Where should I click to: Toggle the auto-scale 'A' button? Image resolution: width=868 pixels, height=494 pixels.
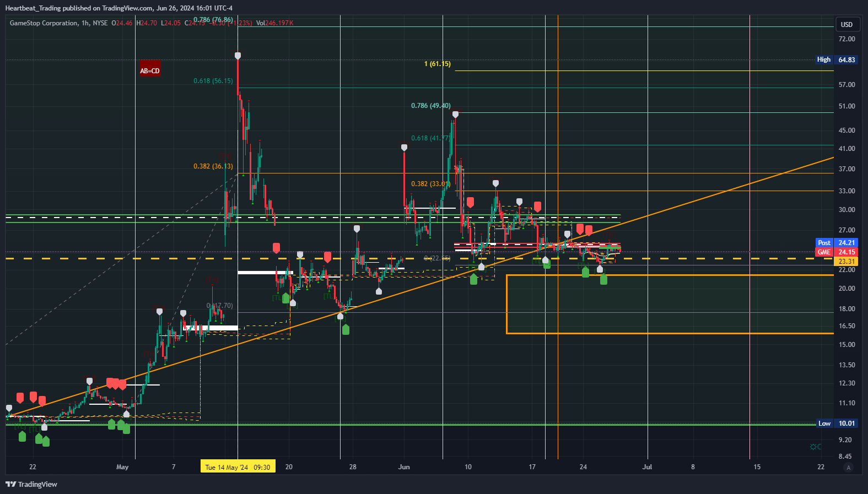coord(848,468)
